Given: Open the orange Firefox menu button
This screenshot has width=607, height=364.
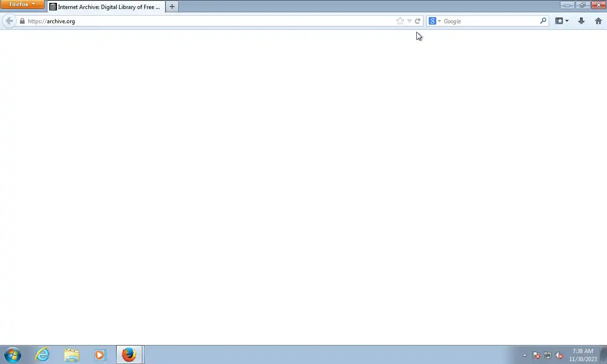Looking at the screenshot, I should (22, 4).
